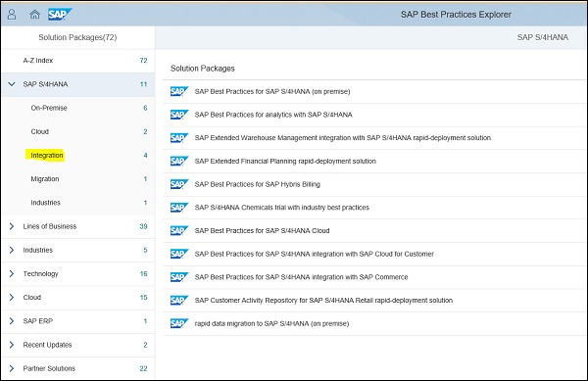Expand the Technology category chevron
Viewport: 588px width, 381px height.
pyautogui.click(x=12, y=274)
